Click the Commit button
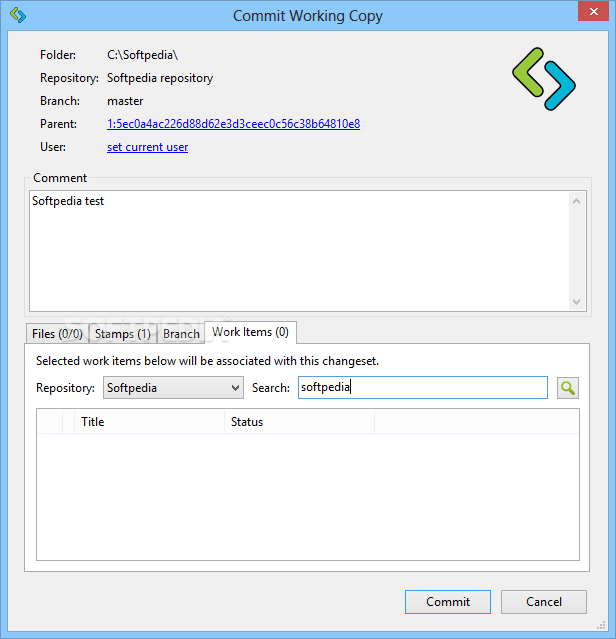Image resolution: width=616 pixels, height=639 pixels. pos(448,602)
